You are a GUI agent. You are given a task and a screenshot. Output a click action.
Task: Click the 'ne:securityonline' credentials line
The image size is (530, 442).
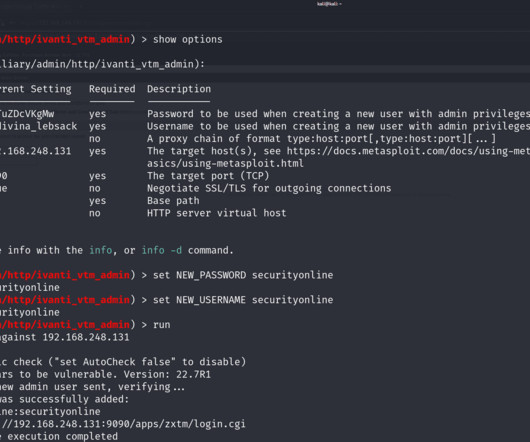pyautogui.click(x=50, y=412)
